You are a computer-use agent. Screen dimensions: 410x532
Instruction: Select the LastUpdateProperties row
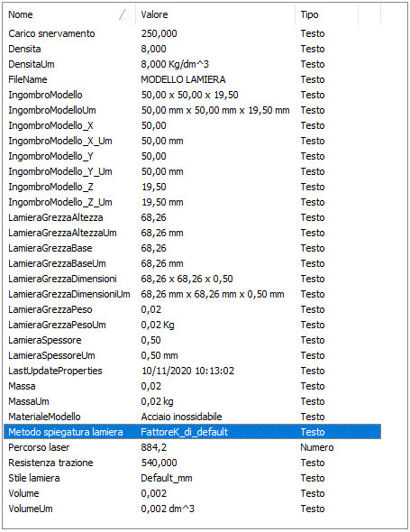[192, 371]
